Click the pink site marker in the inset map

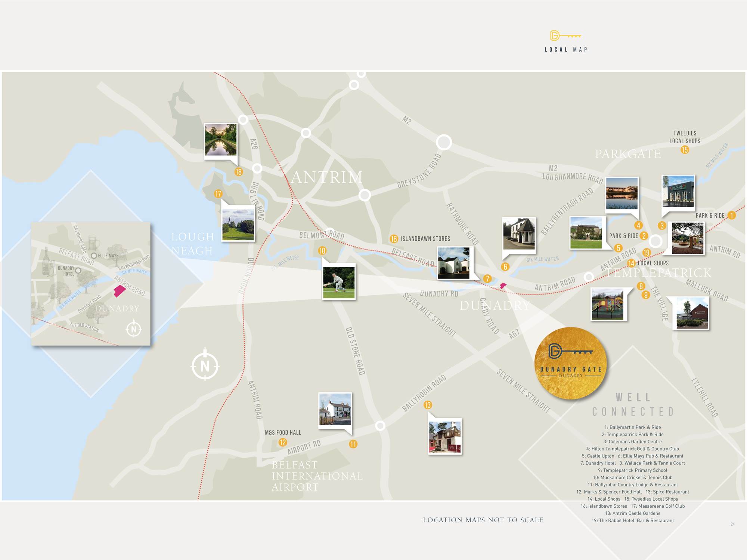pyautogui.click(x=120, y=291)
